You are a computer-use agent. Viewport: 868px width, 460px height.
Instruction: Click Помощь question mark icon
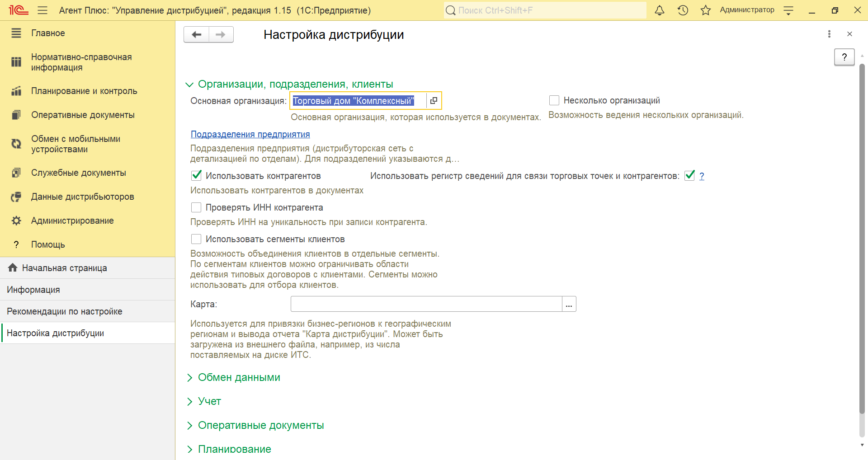[16, 244]
